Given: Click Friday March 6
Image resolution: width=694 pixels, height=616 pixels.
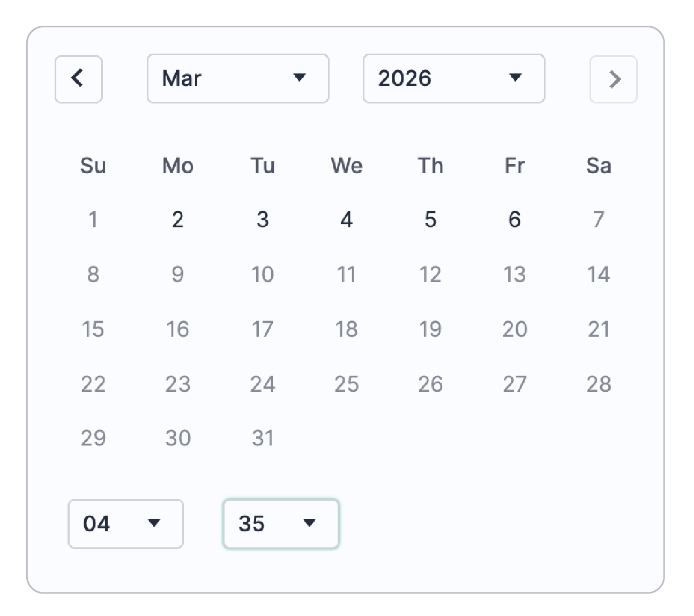Looking at the screenshot, I should [x=514, y=220].
